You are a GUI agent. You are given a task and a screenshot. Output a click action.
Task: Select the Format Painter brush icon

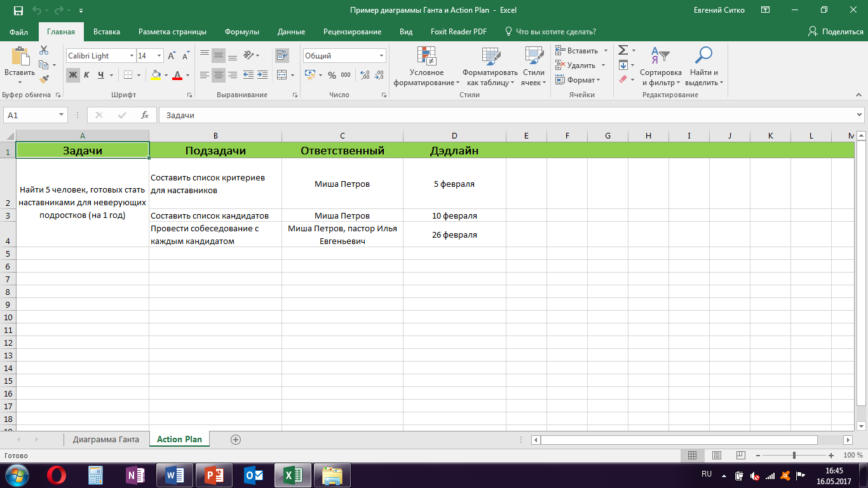(x=44, y=79)
